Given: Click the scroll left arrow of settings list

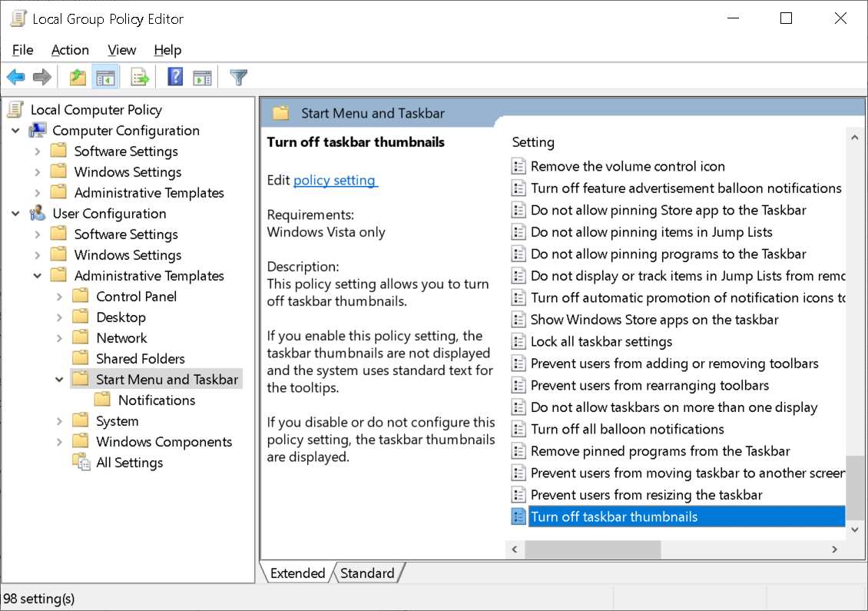Looking at the screenshot, I should [515, 549].
